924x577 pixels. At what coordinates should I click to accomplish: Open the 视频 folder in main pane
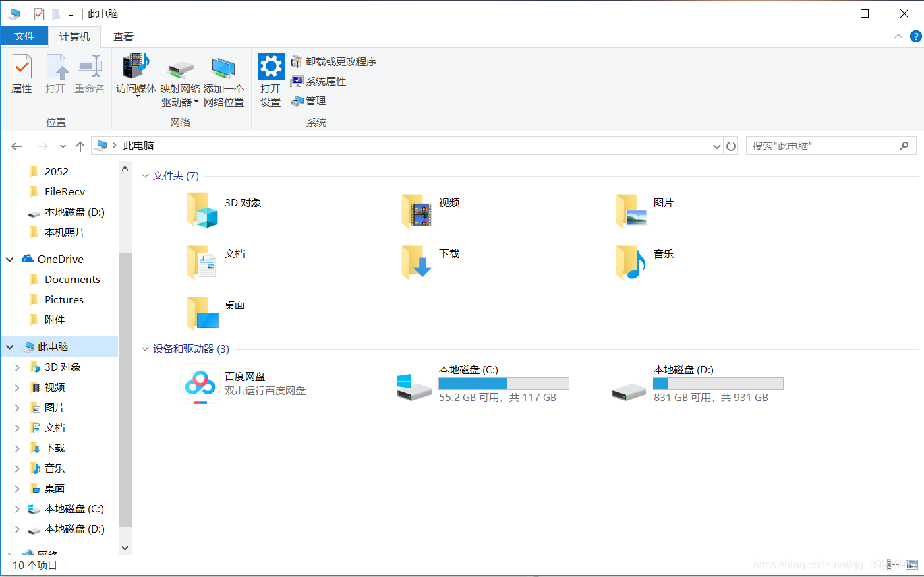point(431,209)
